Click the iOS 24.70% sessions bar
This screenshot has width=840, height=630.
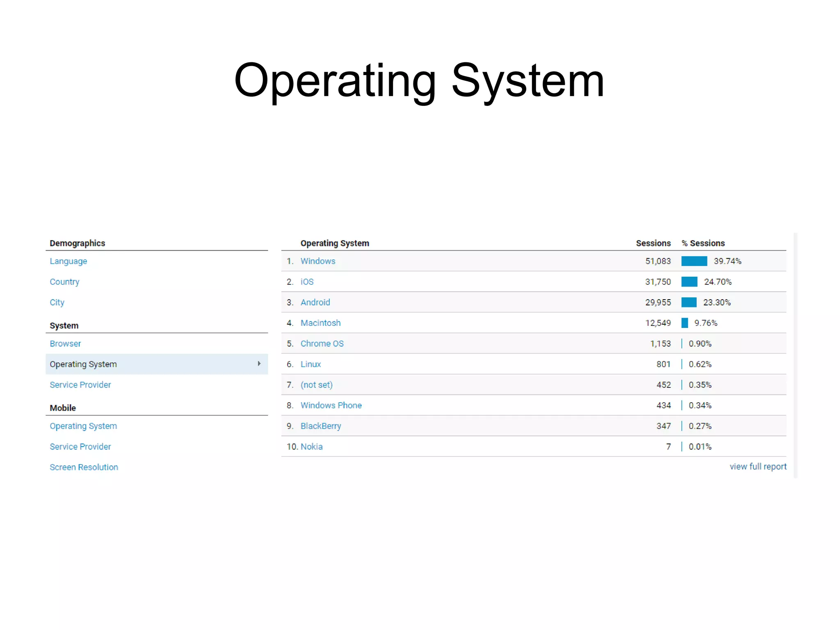coord(689,282)
